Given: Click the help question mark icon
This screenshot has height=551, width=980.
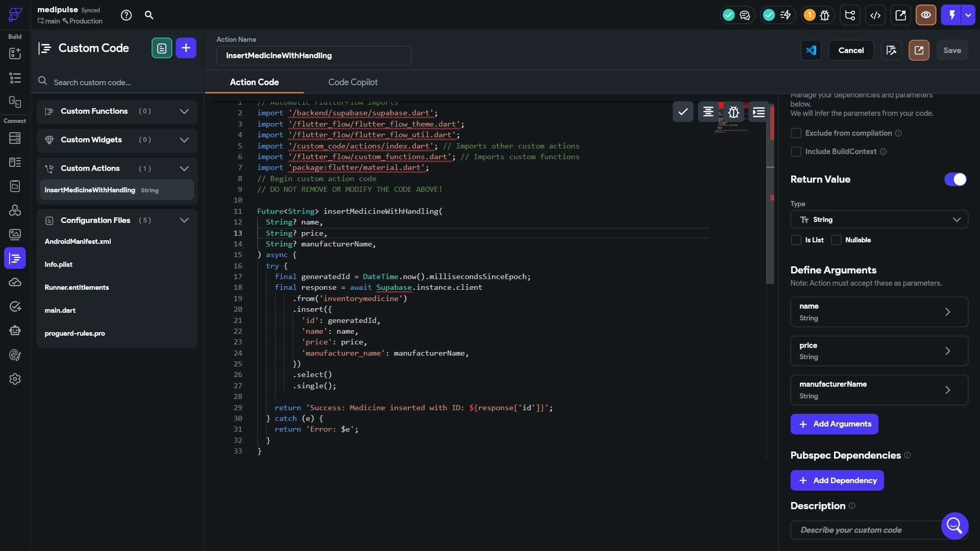Looking at the screenshot, I should tap(126, 15).
